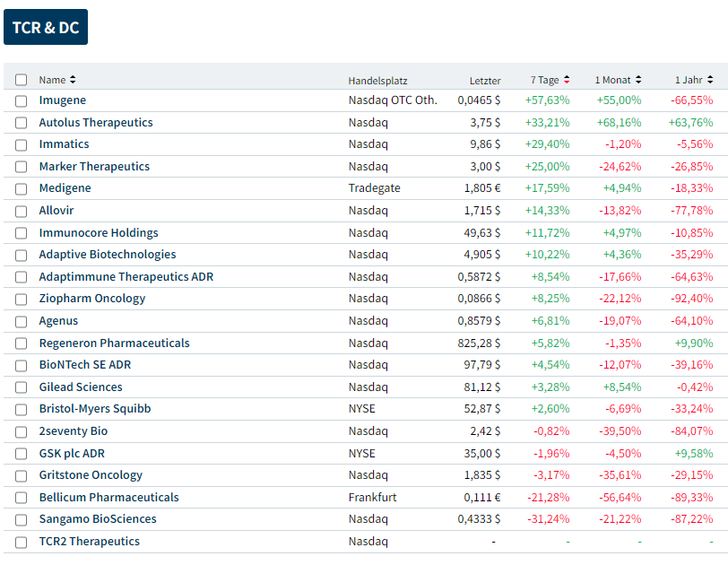
Task: Click the 7 Tage sort arrow icon
Action: pyautogui.click(x=567, y=80)
